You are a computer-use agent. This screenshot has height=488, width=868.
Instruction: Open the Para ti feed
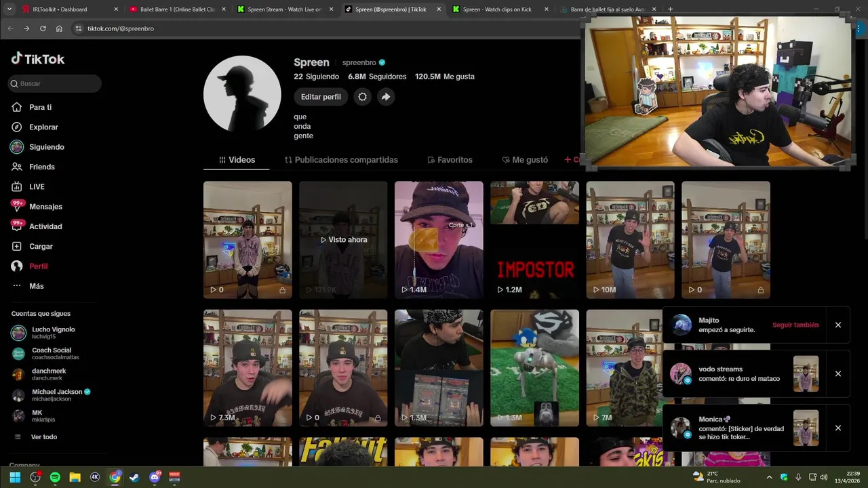tap(40, 107)
